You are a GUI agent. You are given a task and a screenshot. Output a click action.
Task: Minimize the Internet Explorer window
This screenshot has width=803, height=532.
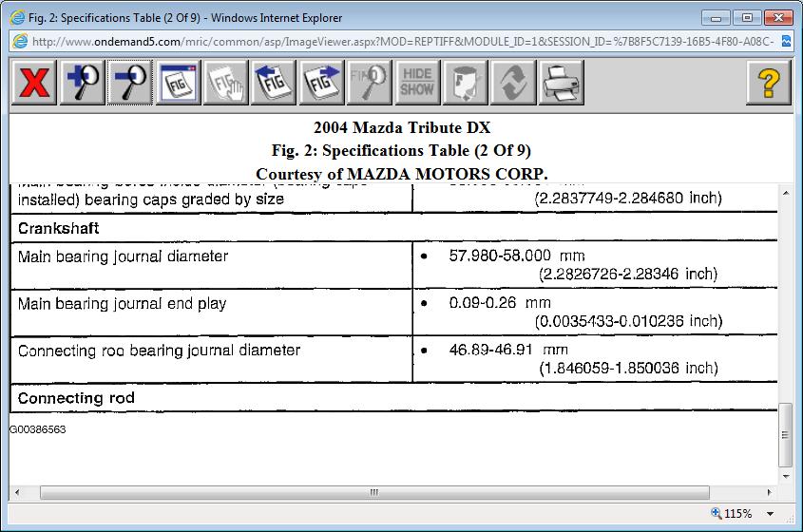click(x=716, y=18)
